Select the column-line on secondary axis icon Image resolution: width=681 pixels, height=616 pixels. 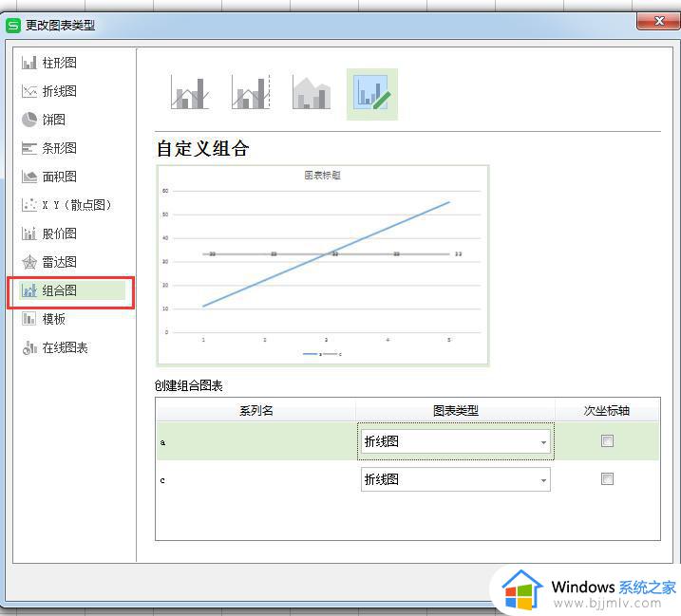251,93
